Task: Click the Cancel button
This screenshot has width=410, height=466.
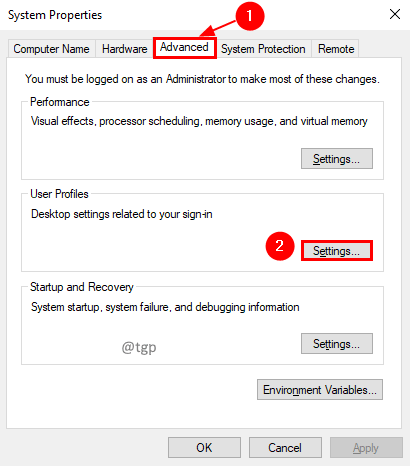Action: coord(285,448)
